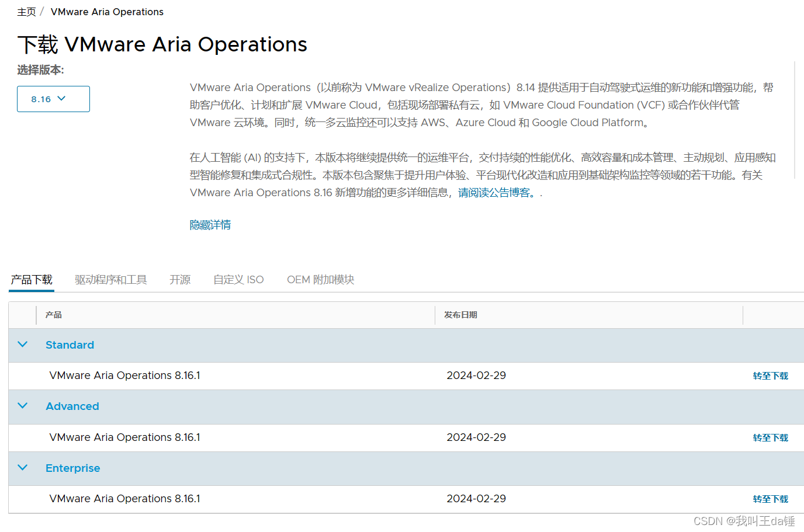The width and height of the screenshot is (804, 532).
Task: Collapse the Advanced product group chevron
Action: (23, 406)
